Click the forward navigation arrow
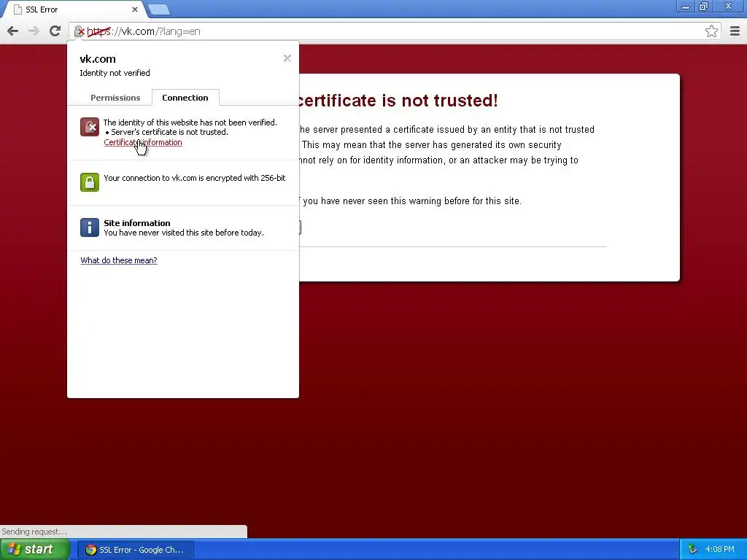Viewport: 747px width, 560px height. 34,31
